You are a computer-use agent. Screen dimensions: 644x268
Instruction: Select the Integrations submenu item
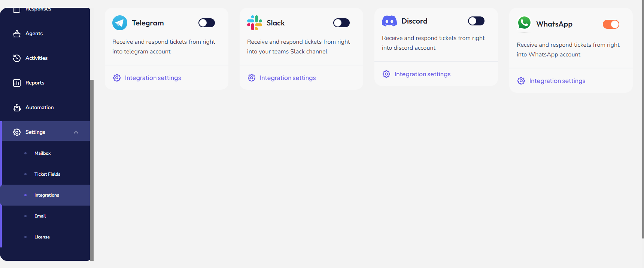(x=46, y=195)
